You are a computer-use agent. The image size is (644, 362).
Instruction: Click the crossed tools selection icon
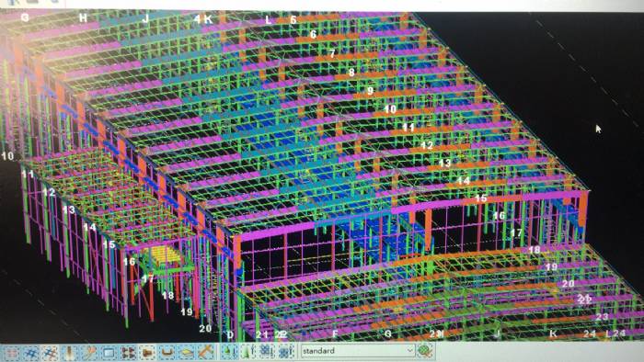[206, 352]
